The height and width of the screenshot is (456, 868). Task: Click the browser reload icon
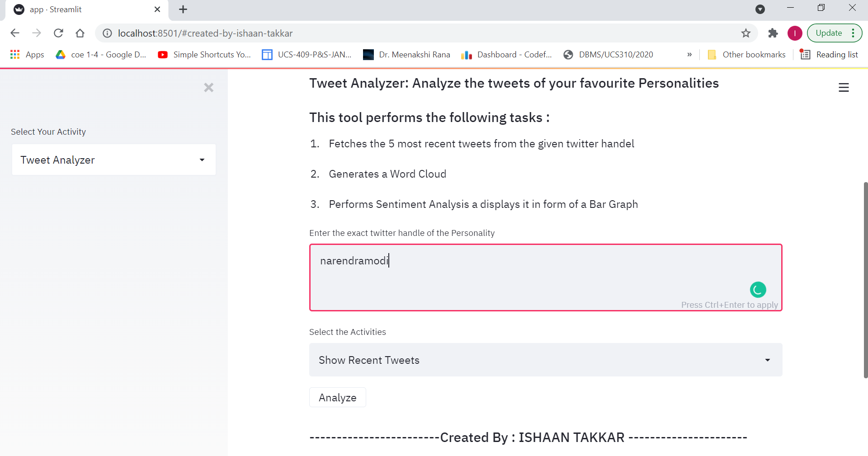pos(58,33)
